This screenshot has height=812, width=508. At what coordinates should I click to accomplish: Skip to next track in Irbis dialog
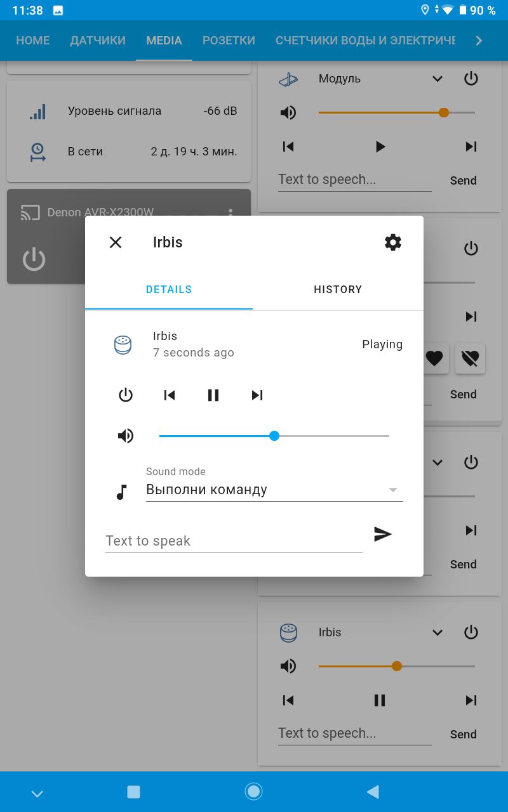coord(257,395)
